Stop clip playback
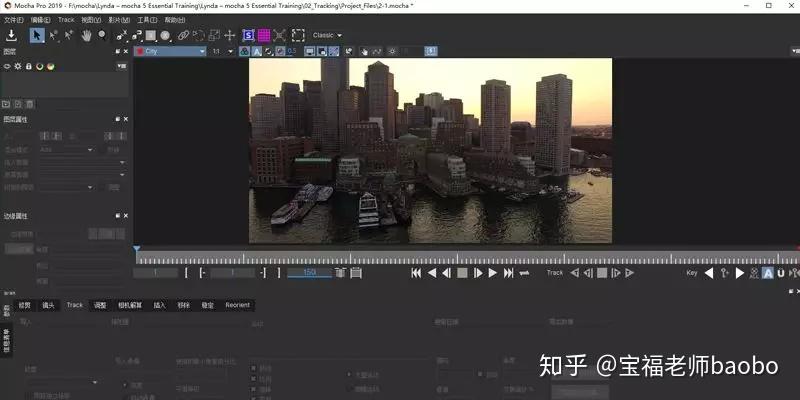 pyautogui.click(x=462, y=273)
